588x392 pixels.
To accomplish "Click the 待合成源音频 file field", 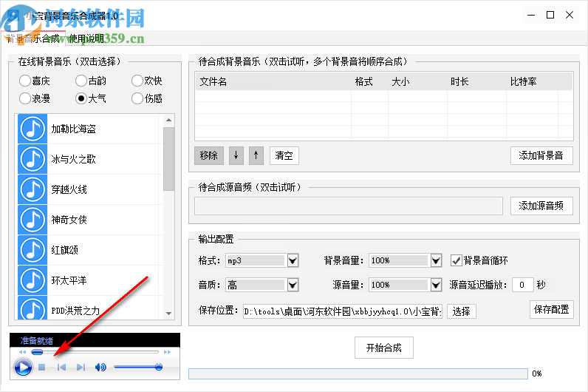I will click(x=349, y=206).
